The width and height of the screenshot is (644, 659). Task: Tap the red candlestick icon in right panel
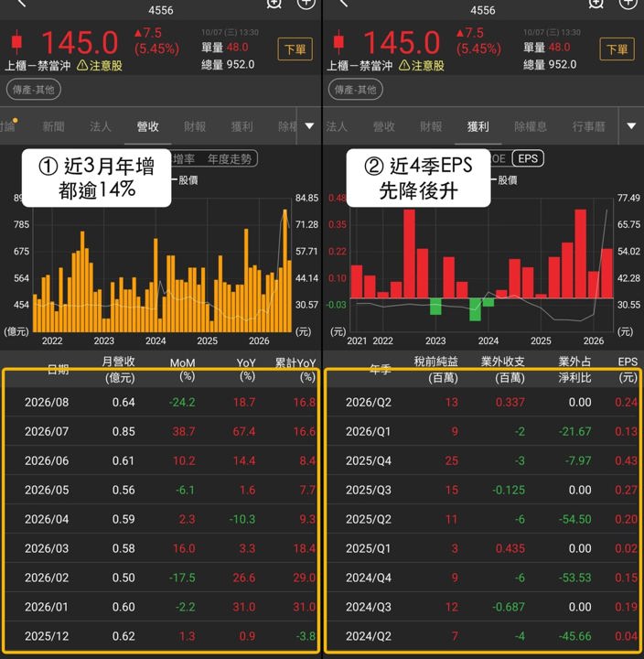click(x=338, y=41)
